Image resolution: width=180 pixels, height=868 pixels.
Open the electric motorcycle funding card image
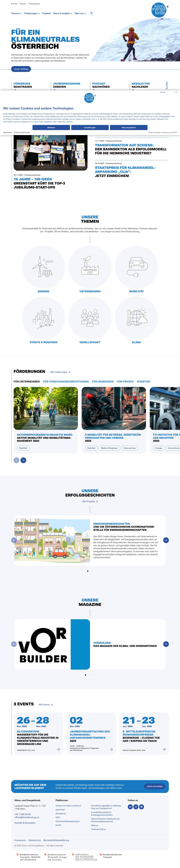(114, 408)
